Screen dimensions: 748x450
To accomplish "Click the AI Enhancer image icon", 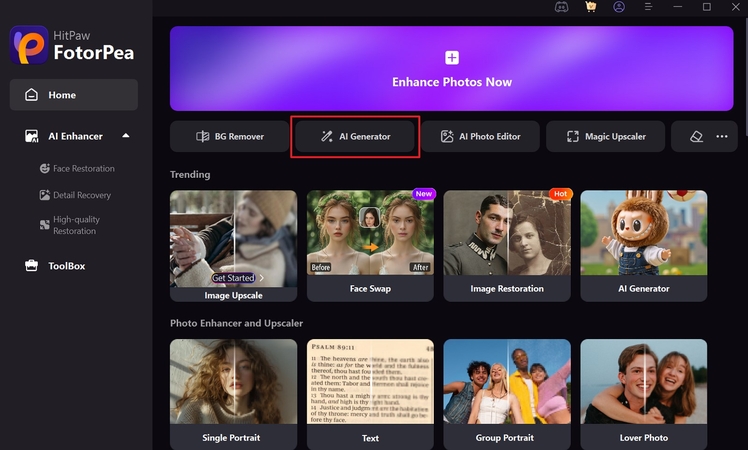I will pyautogui.click(x=31, y=136).
